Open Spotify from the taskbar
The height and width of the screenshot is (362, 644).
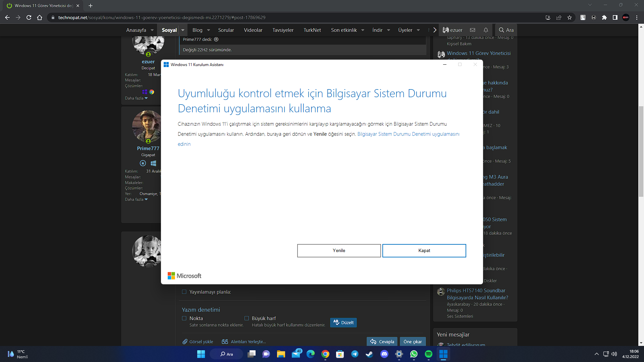click(x=428, y=354)
